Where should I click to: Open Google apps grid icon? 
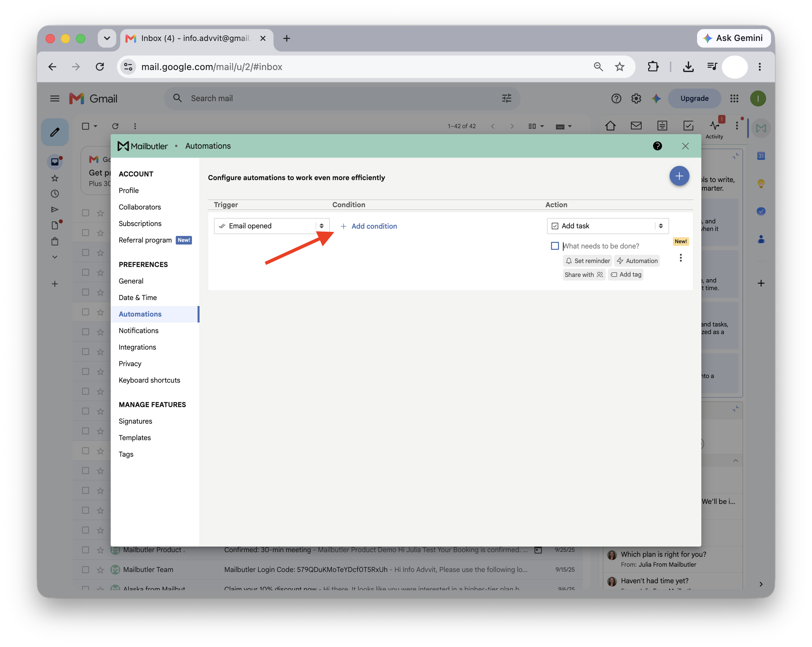734,98
